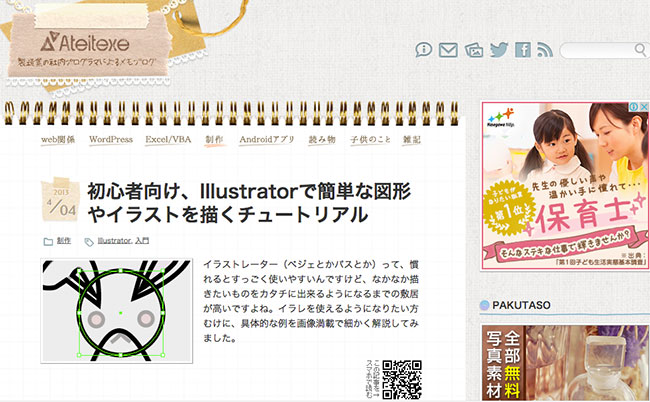The width and height of the screenshot is (650, 402).
Task: Click the ad info icon
Action: pyautogui.click(x=634, y=107)
